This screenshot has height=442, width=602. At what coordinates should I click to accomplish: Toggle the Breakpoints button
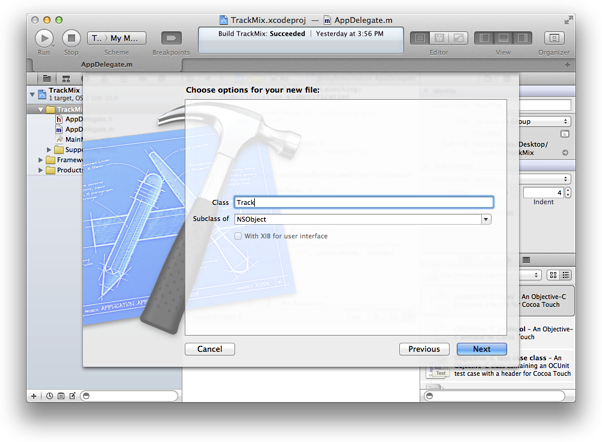(x=171, y=38)
